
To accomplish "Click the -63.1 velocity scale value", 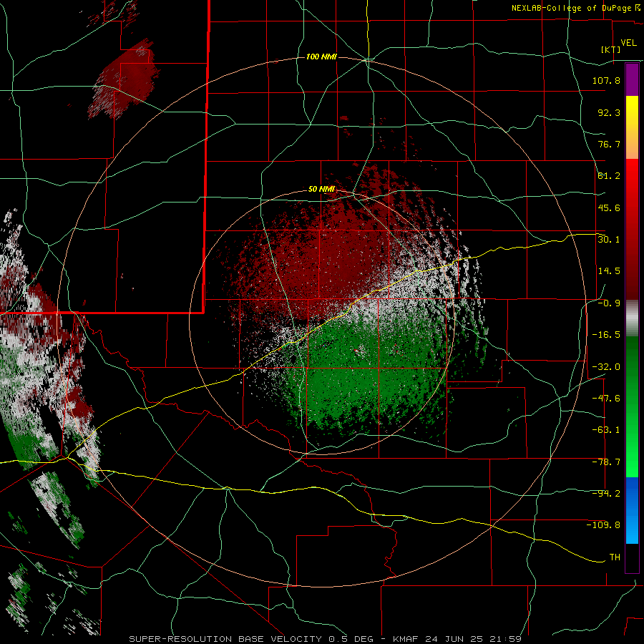I will [x=606, y=430].
